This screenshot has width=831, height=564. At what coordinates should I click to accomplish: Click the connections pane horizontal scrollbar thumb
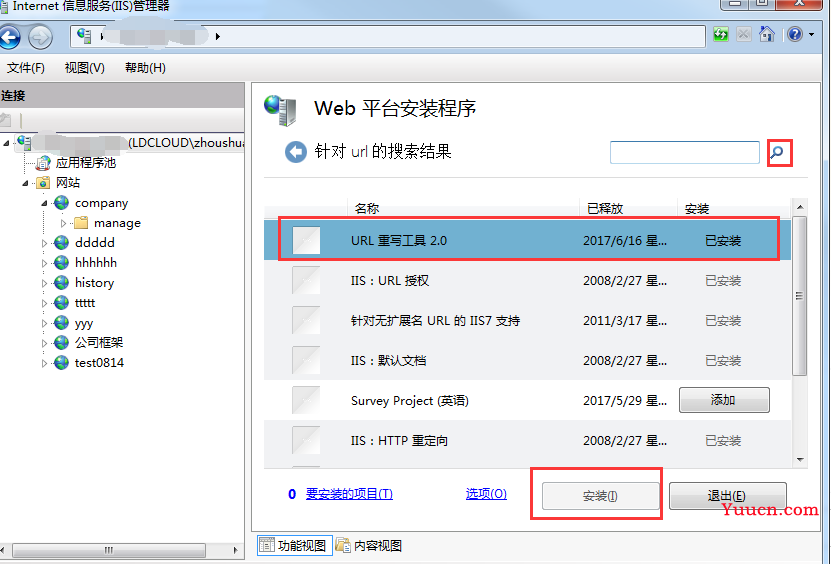[x=109, y=550]
